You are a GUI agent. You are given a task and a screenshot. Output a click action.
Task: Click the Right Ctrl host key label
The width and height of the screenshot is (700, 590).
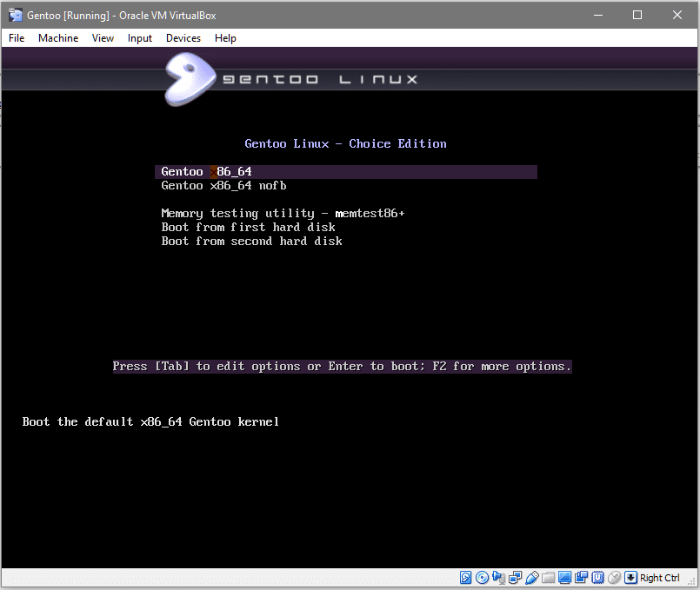click(x=660, y=578)
